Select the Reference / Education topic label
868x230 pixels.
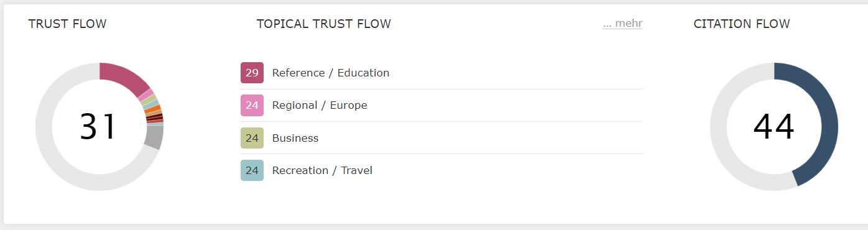click(x=331, y=73)
